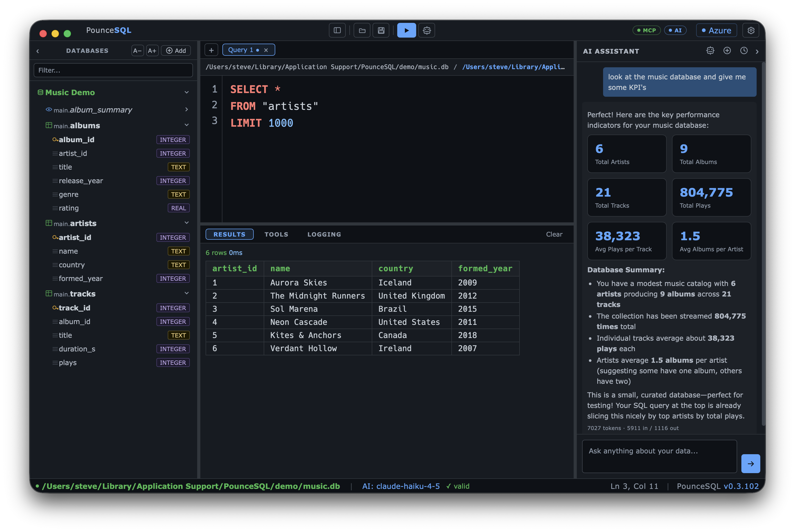This screenshot has height=532, width=795.
Task: Sort by the name column header
Action: click(x=318, y=268)
